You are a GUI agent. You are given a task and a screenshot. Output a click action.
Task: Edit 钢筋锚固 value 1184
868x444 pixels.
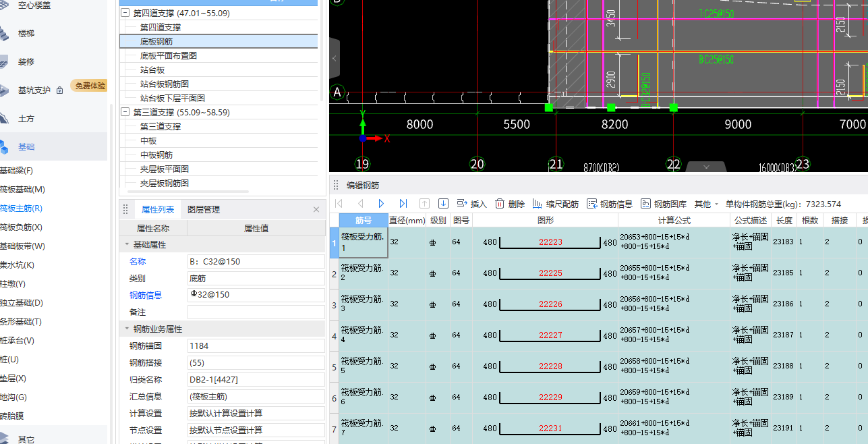coord(256,345)
